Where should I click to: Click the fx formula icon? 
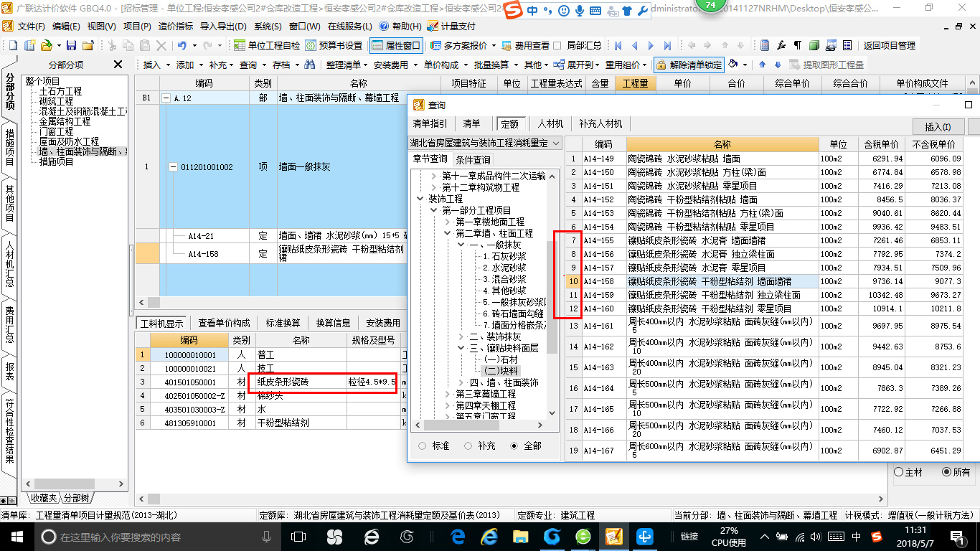pyautogui.click(x=782, y=45)
